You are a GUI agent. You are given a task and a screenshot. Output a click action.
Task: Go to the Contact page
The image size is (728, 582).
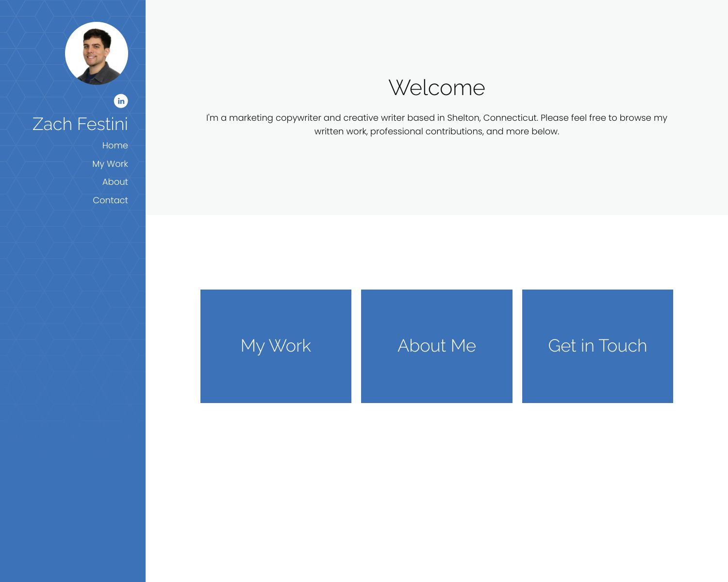pyautogui.click(x=110, y=200)
